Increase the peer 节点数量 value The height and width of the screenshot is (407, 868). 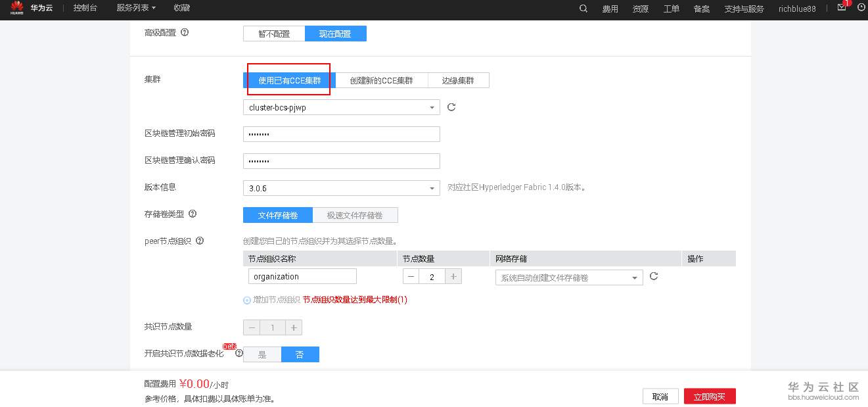[x=453, y=277]
